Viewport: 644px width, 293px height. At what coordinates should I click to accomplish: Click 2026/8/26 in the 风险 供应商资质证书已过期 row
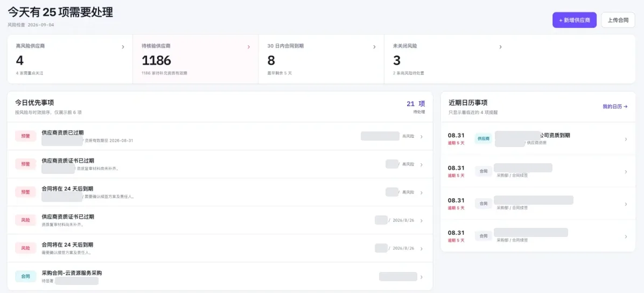(403, 220)
